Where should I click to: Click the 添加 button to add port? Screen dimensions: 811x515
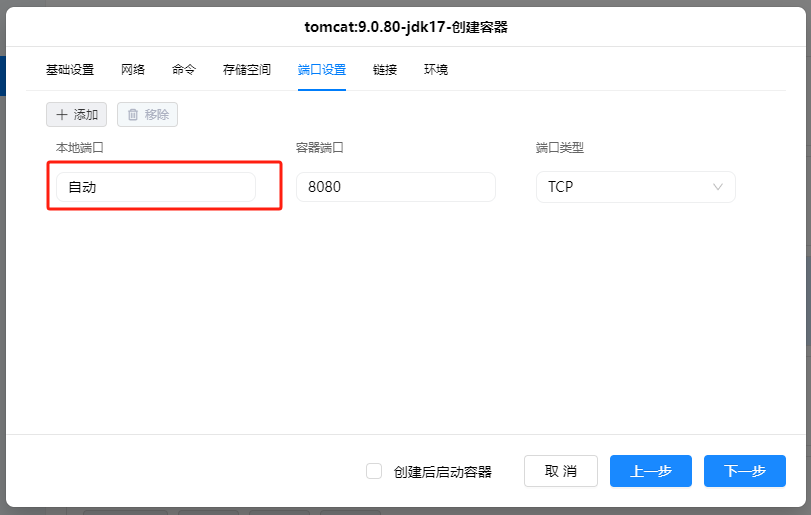click(77, 114)
